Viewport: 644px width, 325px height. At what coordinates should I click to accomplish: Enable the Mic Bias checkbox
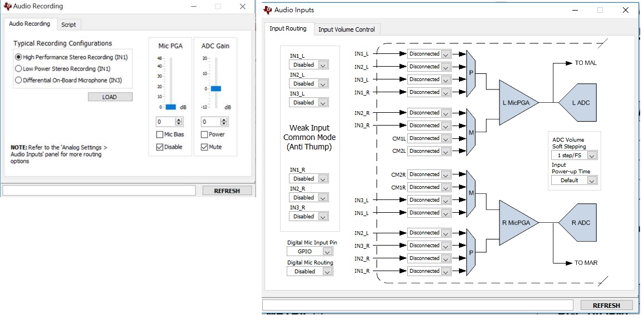(160, 134)
